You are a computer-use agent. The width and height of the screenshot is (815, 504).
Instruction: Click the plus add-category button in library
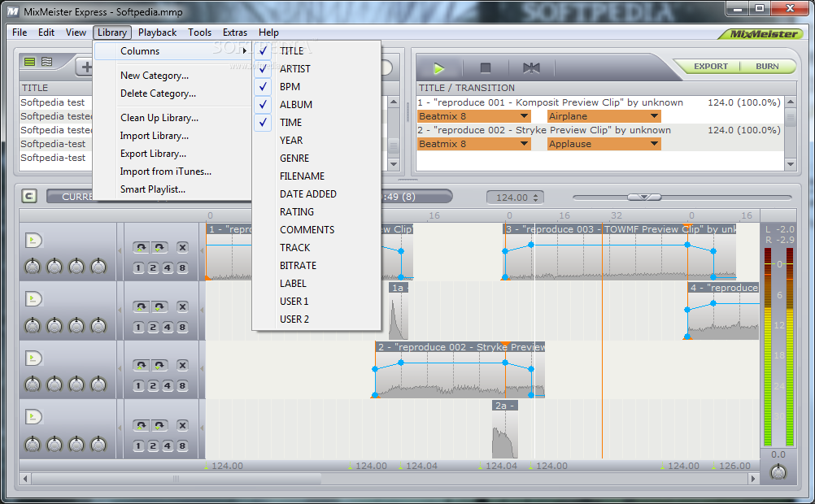(85, 67)
